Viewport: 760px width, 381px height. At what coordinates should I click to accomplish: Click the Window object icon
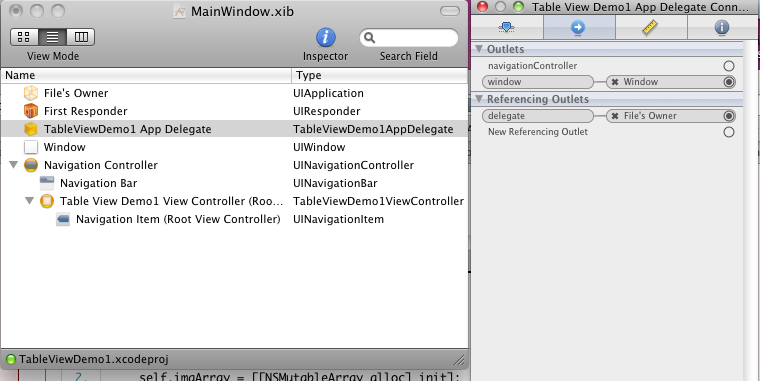[x=31, y=147]
